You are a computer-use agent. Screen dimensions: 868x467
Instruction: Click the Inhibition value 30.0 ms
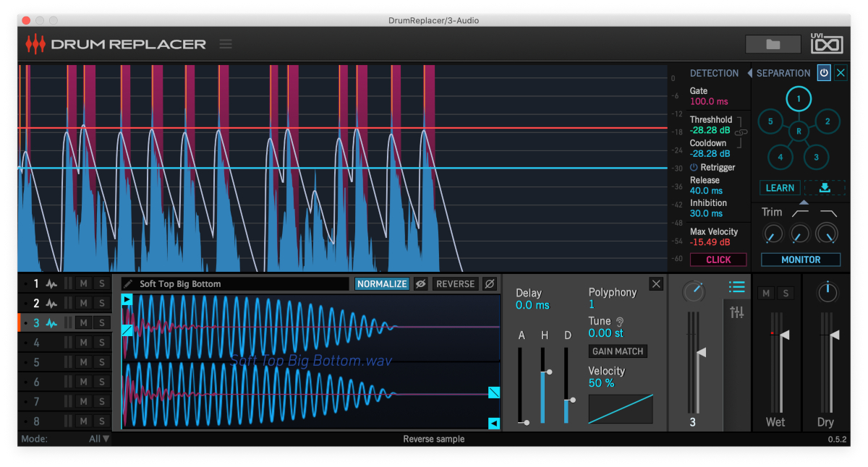(x=706, y=213)
